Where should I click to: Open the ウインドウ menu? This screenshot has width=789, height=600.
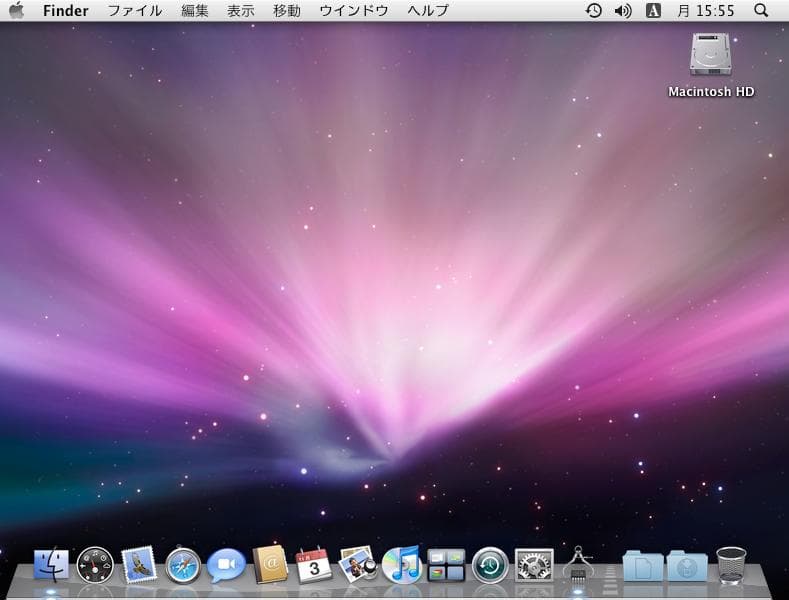pos(354,11)
